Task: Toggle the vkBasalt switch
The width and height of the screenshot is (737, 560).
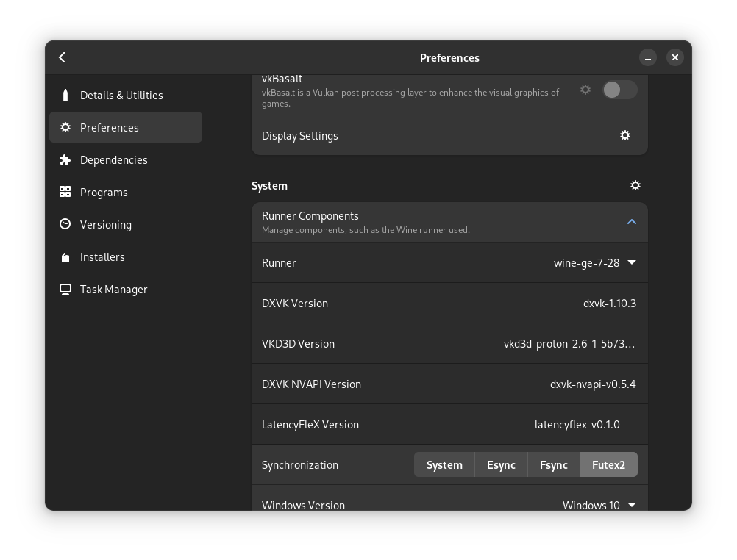Action: [x=620, y=90]
